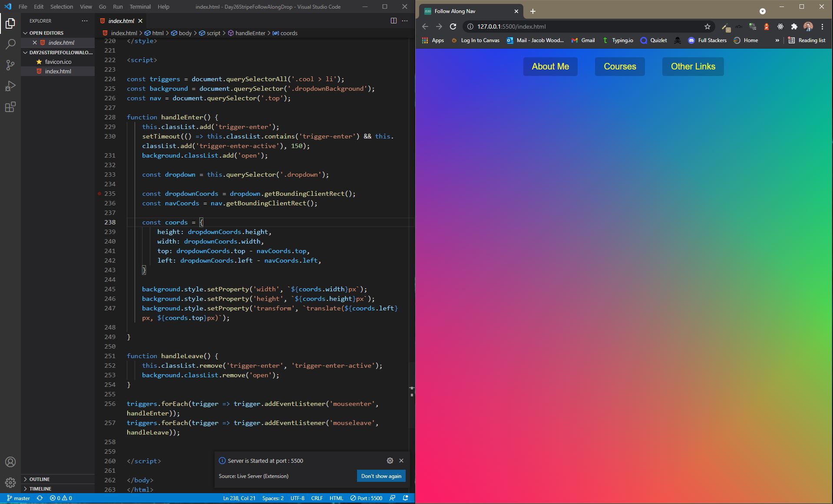Open the Manage gear in activity bar

(10, 482)
